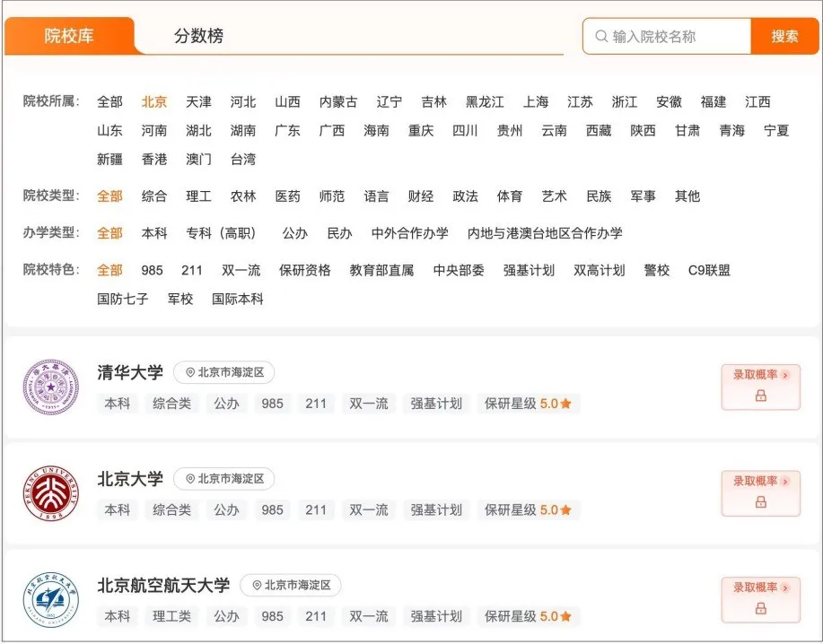
Task: Select the 985 filter under 院校特色
Action: 152,270
